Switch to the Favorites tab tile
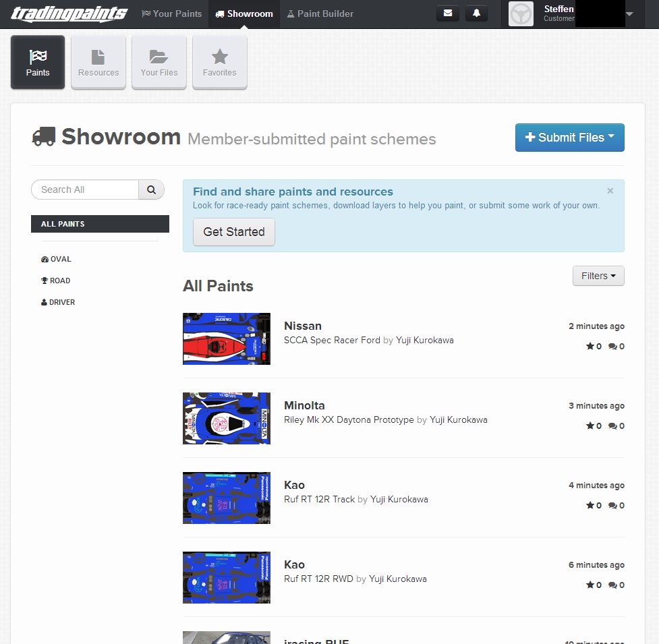659x644 pixels. (x=219, y=62)
